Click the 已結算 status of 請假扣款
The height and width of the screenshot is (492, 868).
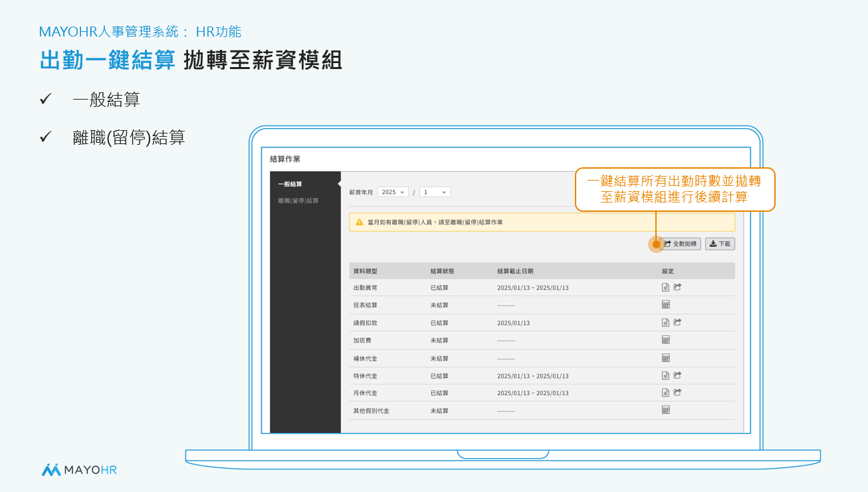(439, 323)
